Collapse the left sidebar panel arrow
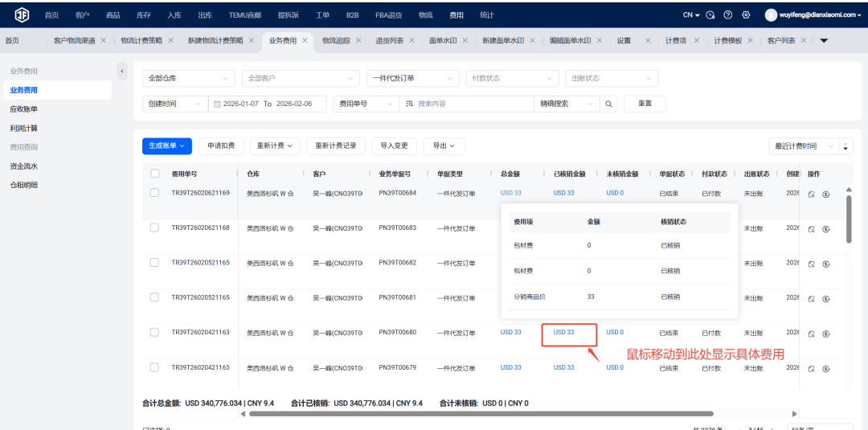Screen dimensions: 868x430 tap(122, 72)
